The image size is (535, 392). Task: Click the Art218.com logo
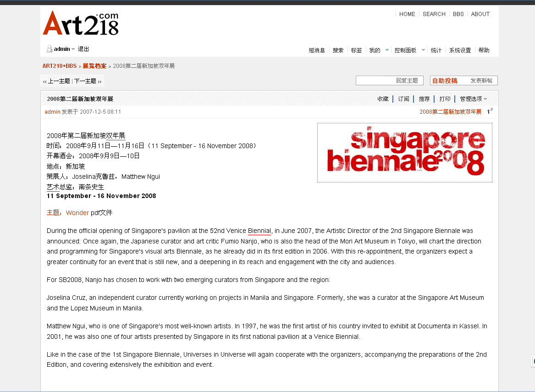coord(81,23)
